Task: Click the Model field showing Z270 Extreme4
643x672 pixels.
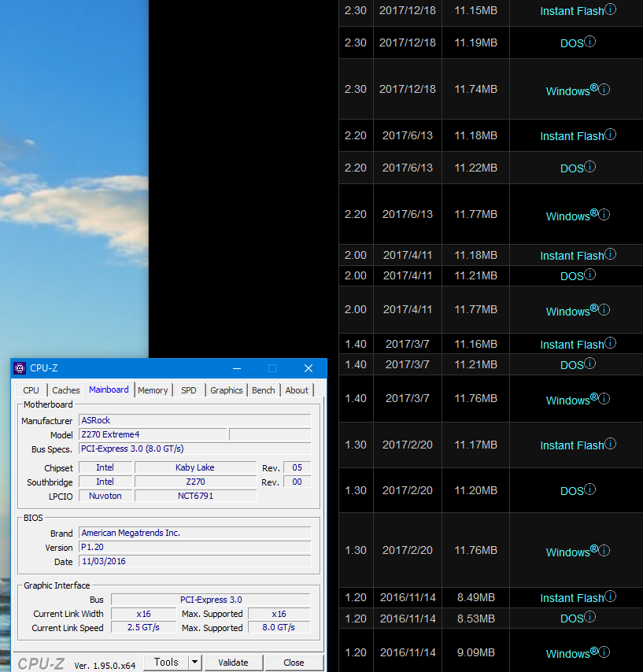Action: pyautogui.click(x=153, y=434)
